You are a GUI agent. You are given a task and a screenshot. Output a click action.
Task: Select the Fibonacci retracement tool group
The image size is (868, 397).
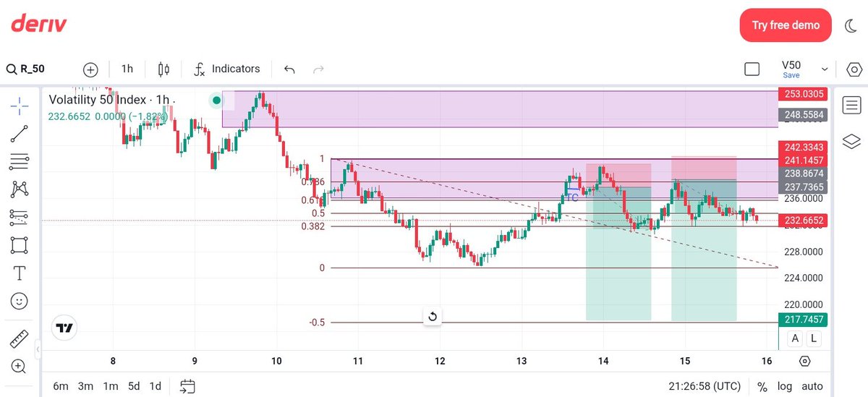pos(20,161)
